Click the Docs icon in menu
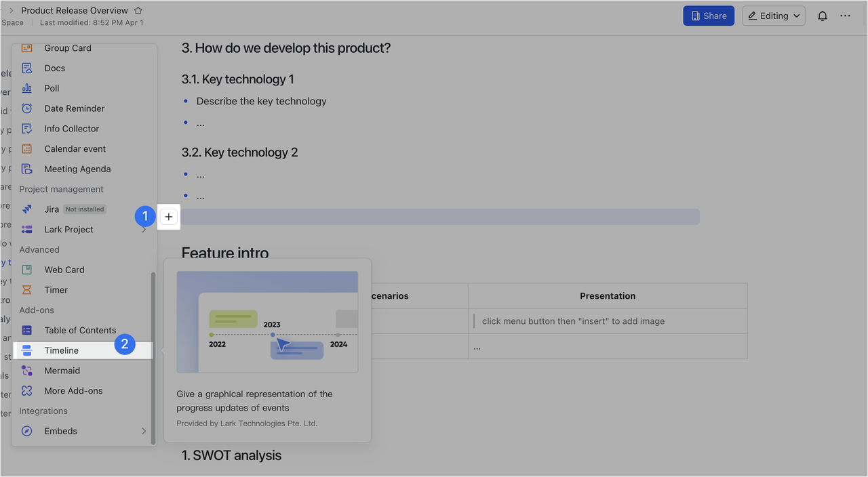868x477 pixels. point(26,68)
